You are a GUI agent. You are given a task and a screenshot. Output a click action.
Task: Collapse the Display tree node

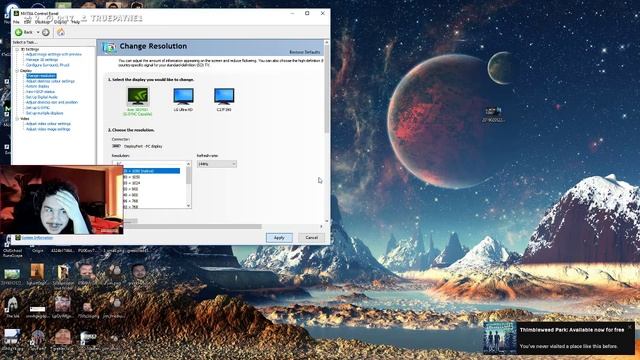point(17,71)
